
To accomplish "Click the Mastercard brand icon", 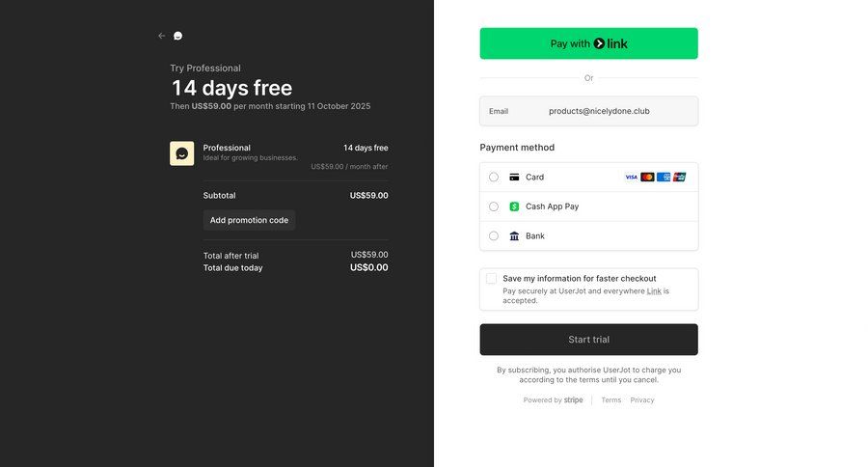I will click(x=647, y=178).
